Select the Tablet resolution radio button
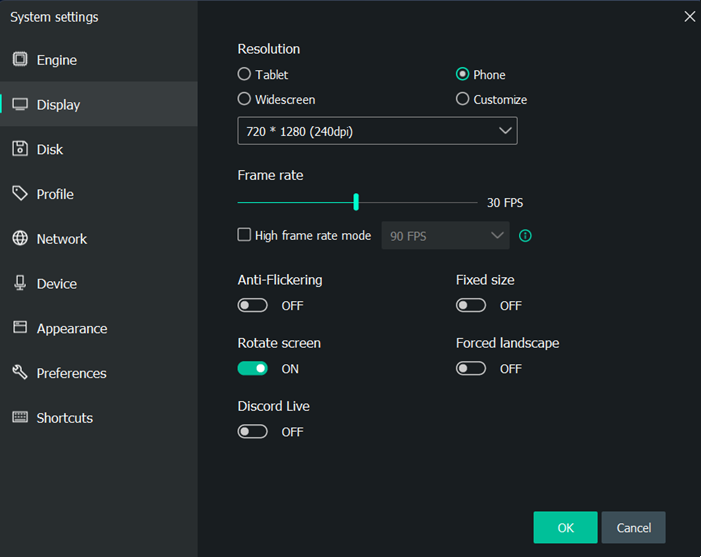701x557 pixels. 244,74
